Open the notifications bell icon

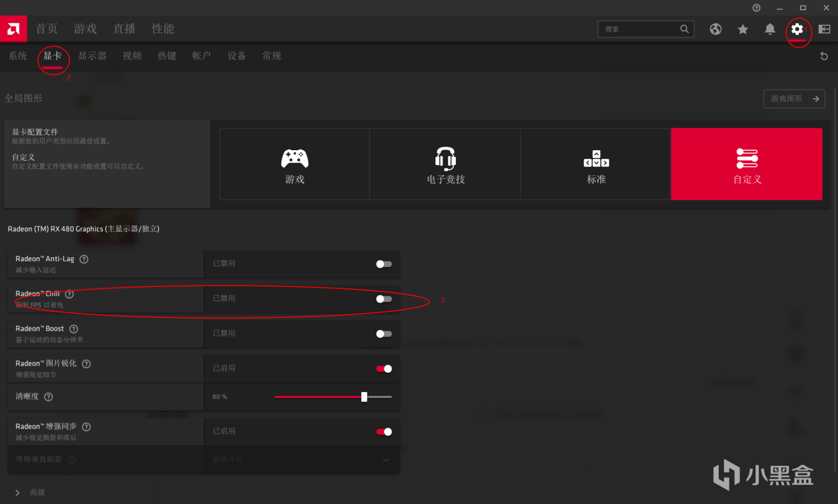pyautogui.click(x=770, y=29)
